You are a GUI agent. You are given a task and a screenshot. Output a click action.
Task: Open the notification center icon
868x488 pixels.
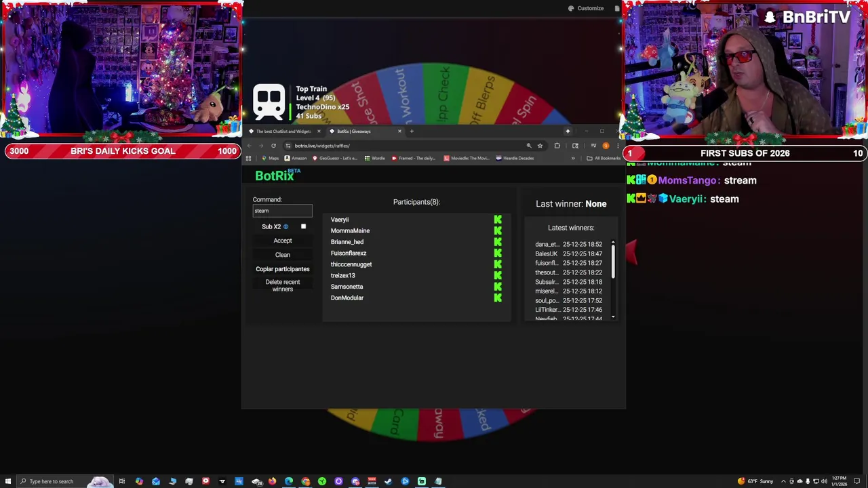coord(856,481)
